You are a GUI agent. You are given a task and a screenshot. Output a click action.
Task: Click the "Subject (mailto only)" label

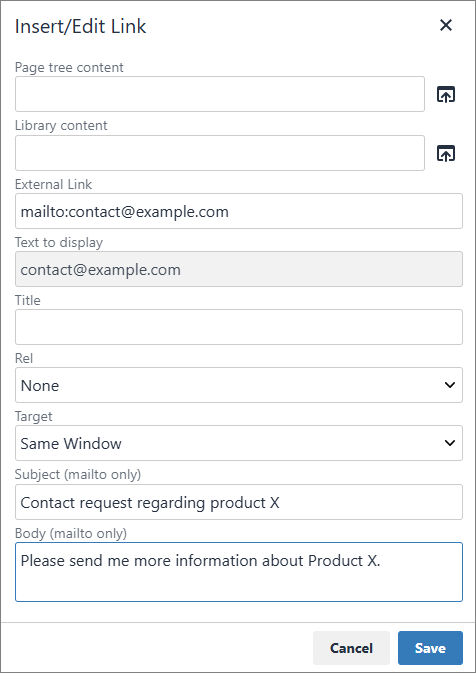pyautogui.click(x=78, y=474)
